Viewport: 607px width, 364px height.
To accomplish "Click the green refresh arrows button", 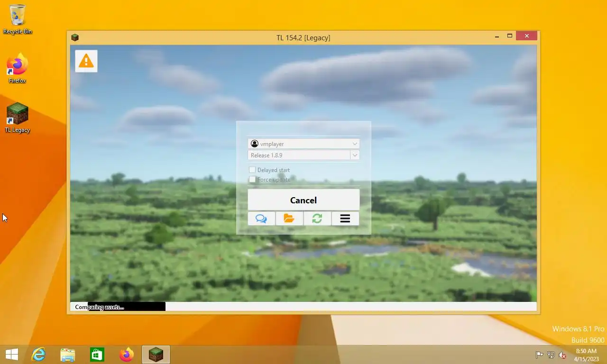I will click(x=317, y=218).
